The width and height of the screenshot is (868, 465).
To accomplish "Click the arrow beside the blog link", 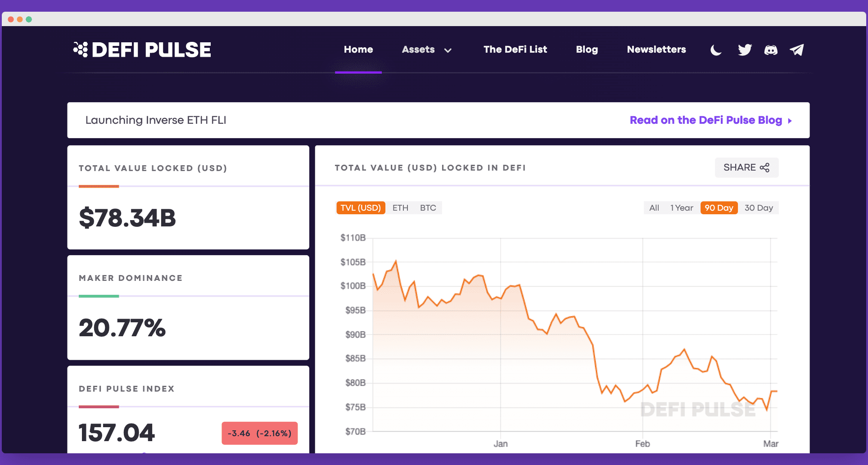I will 790,121.
